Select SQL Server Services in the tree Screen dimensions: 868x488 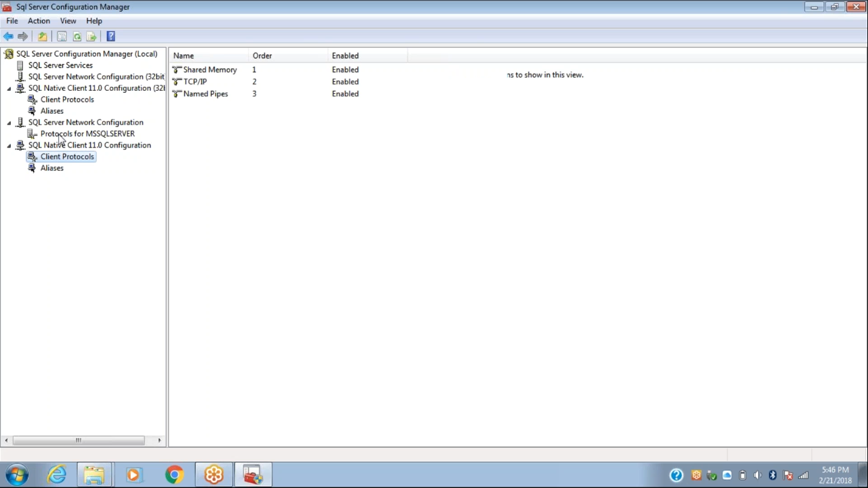[x=60, y=65]
